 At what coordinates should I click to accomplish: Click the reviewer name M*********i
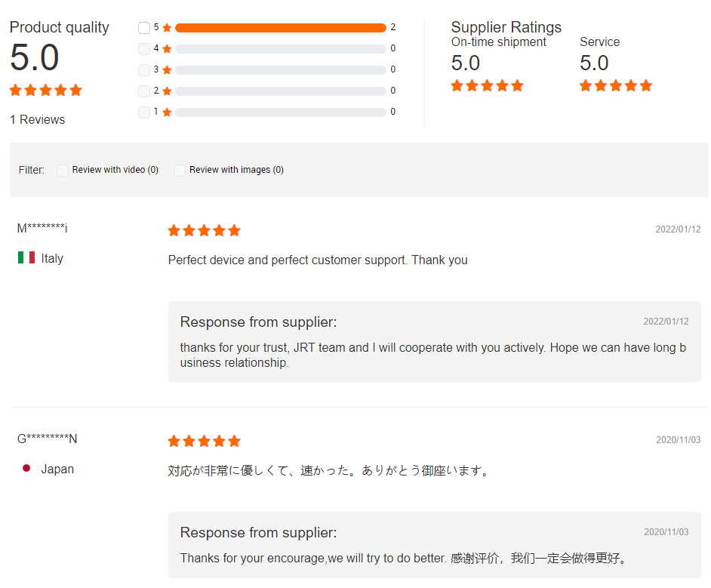coord(42,228)
